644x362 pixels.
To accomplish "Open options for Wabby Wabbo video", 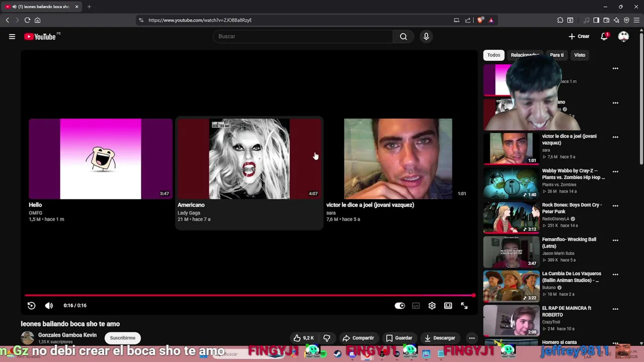I will [615, 171].
